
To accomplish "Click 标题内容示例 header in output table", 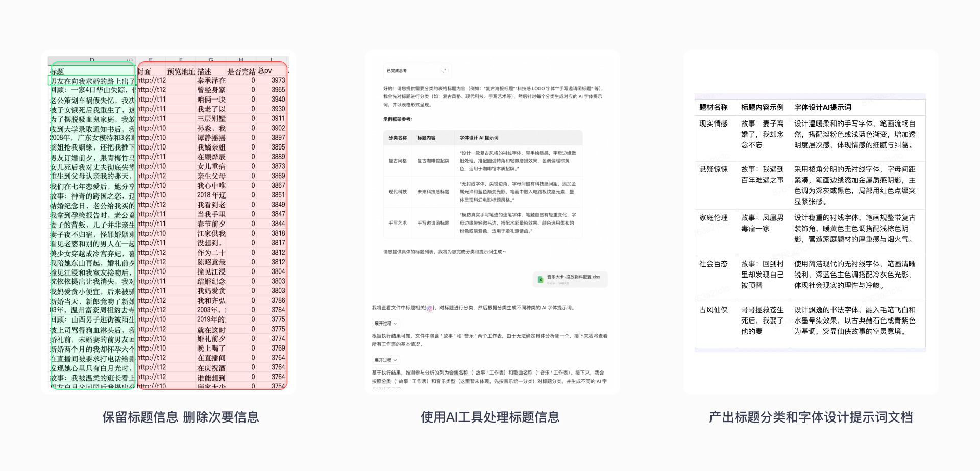I will click(x=763, y=107).
